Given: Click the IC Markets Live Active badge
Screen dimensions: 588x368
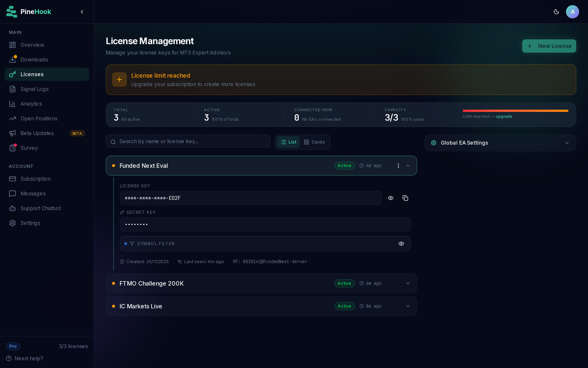Looking at the screenshot, I should [x=345, y=306].
